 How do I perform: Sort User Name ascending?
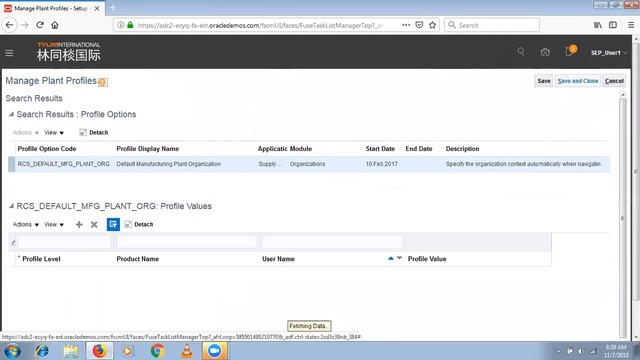pyautogui.click(x=391, y=258)
